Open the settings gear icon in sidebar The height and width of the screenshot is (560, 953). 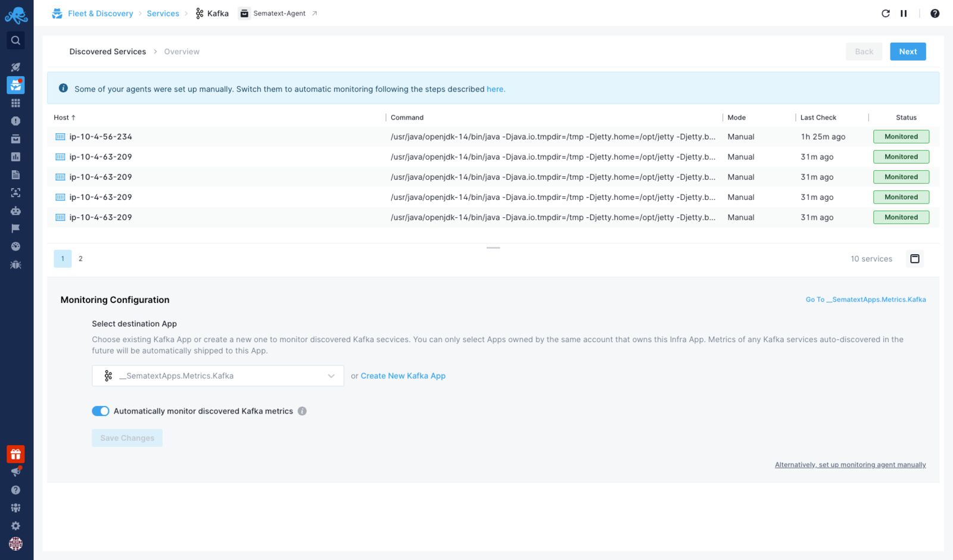(16, 525)
